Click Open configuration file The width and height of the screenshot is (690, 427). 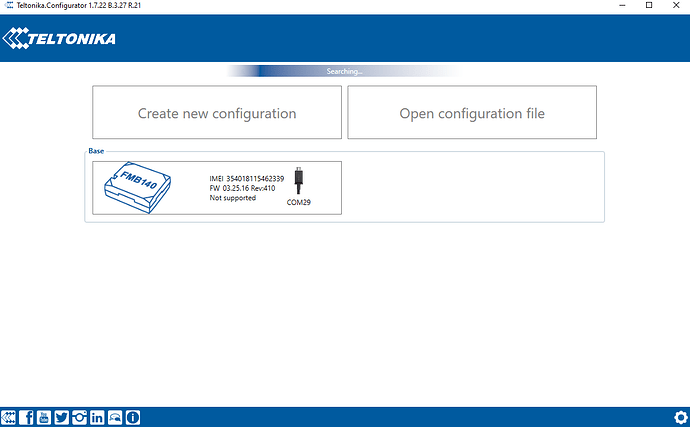tap(472, 112)
